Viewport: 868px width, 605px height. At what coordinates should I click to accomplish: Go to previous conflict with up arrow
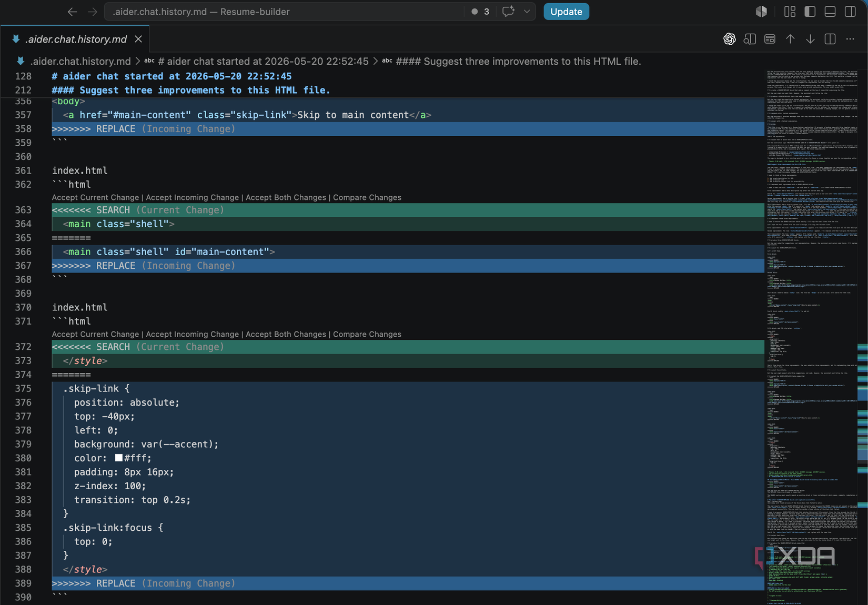[790, 39]
